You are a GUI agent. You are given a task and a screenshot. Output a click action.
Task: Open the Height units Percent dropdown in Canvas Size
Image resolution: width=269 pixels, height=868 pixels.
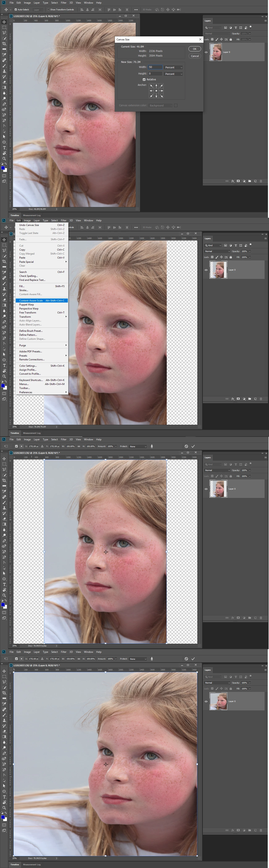click(x=173, y=74)
